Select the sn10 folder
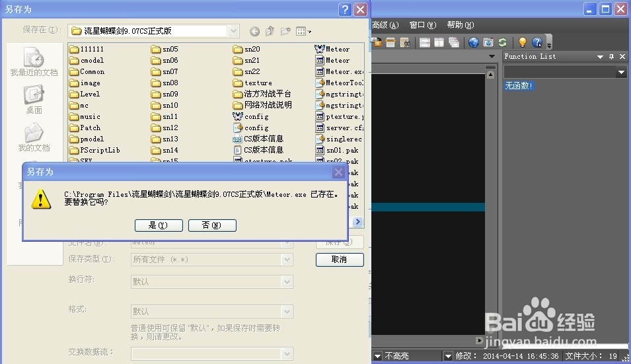Viewport: 631px width, 364px height. click(x=165, y=106)
